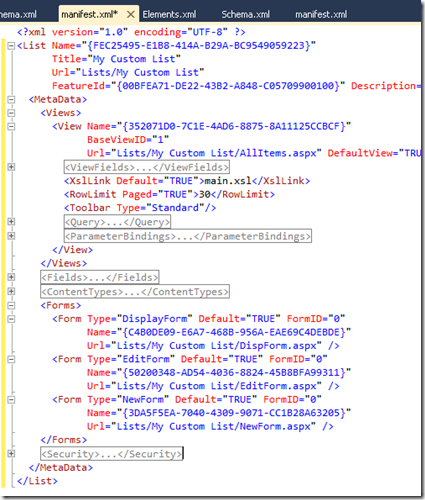Click the Url "Lists/My Custom List" attribute
Screen dimensions: 425x500
pos(128,73)
